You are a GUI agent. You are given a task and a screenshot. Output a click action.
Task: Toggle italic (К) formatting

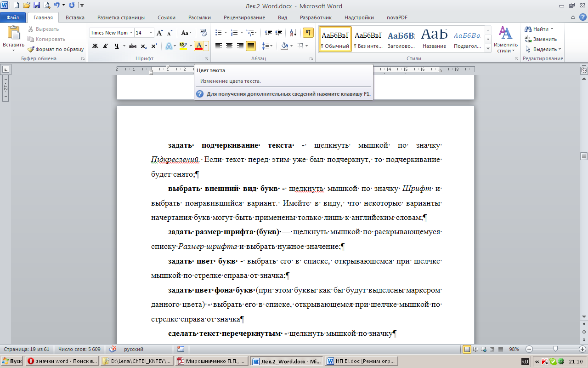point(106,46)
